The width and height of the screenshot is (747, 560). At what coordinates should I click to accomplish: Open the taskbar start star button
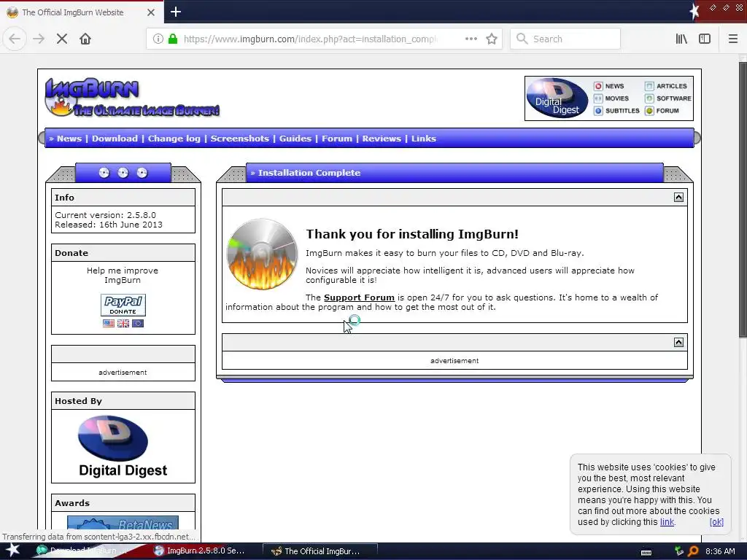[12, 551]
